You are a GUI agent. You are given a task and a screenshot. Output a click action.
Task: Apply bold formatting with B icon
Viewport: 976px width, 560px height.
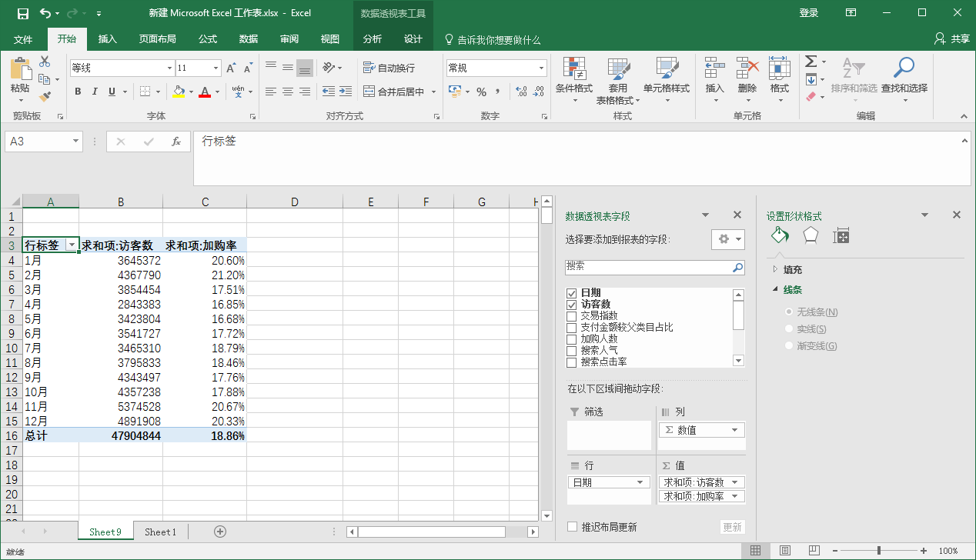(x=78, y=92)
